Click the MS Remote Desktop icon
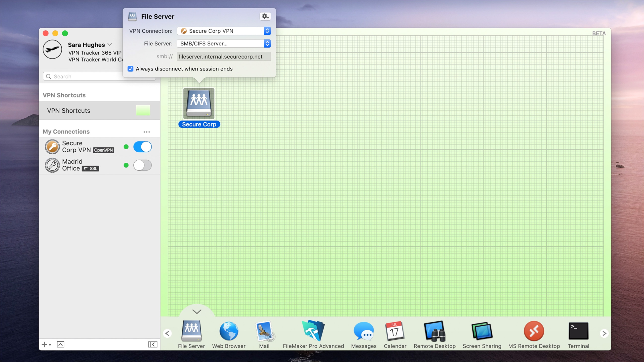The width and height of the screenshot is (644, 362). tap(534, 331)
